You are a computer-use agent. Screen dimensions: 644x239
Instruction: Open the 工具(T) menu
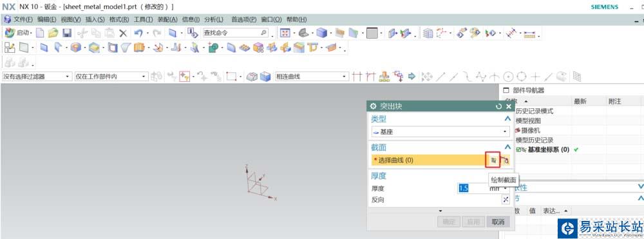[x=144, y=19]
